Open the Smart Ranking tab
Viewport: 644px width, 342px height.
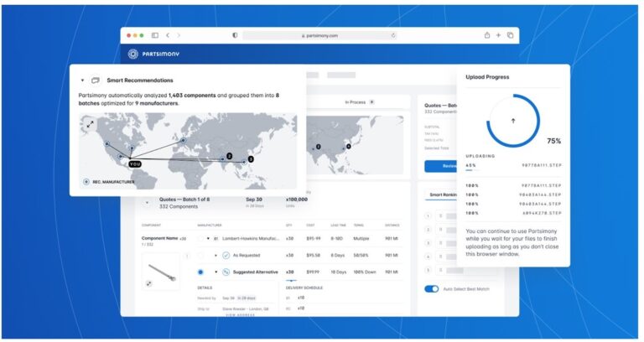(444, 194)
